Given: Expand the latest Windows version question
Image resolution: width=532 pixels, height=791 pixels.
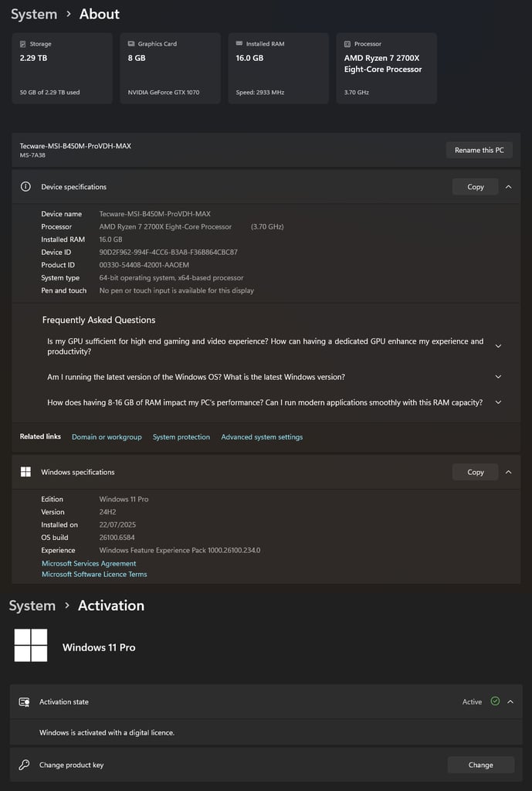Looking at the screenshot, I should point(498,377).
